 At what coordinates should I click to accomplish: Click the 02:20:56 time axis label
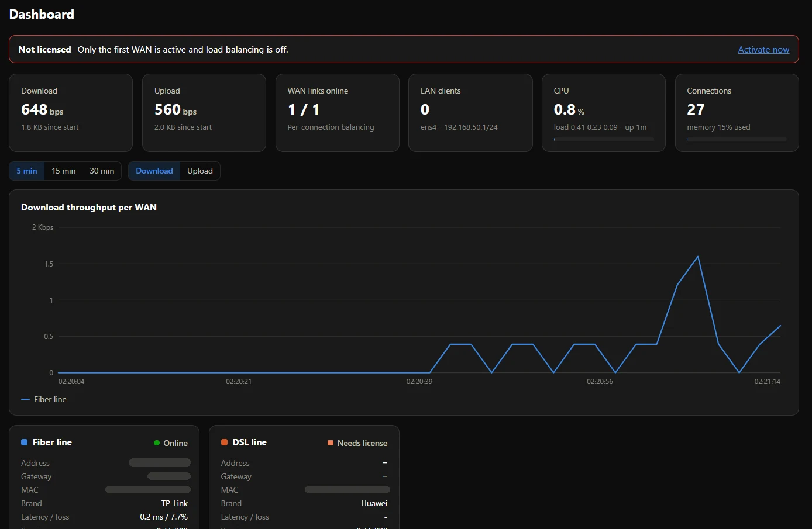tap(600, 381)
